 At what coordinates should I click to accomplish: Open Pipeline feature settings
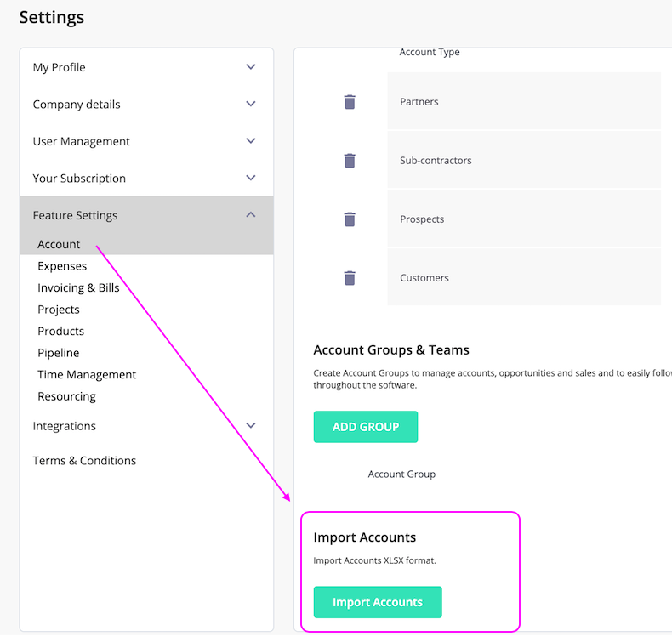click(59, 353)
